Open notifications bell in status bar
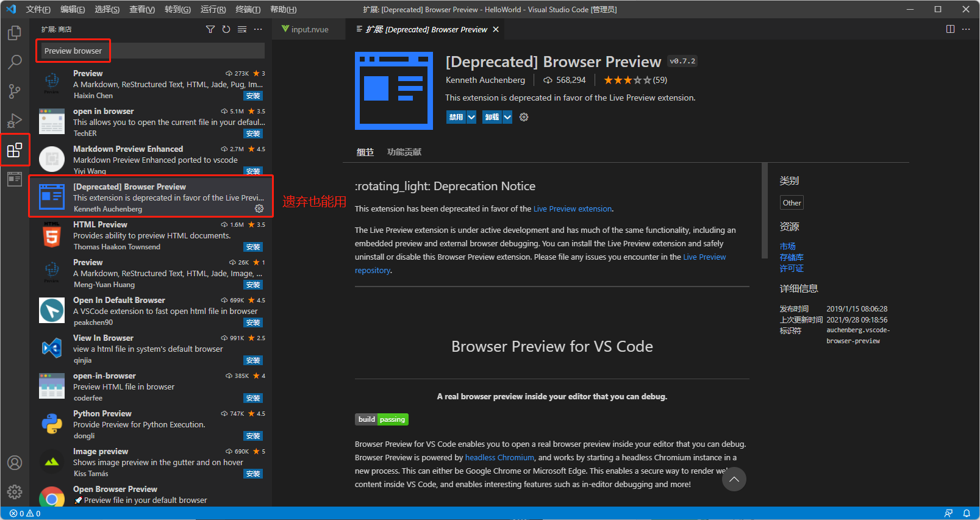The width and height of the screenshot is (980, 520). click(967, 513)
